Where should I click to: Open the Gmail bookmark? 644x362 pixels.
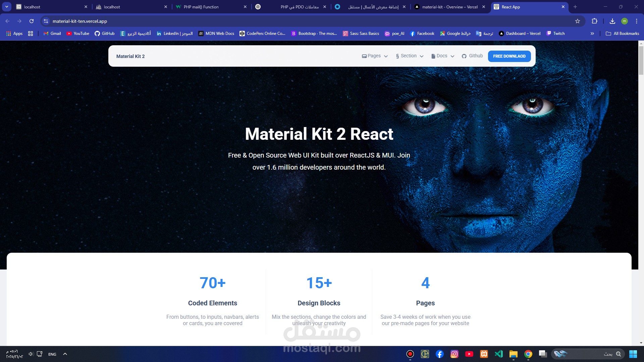52,34
